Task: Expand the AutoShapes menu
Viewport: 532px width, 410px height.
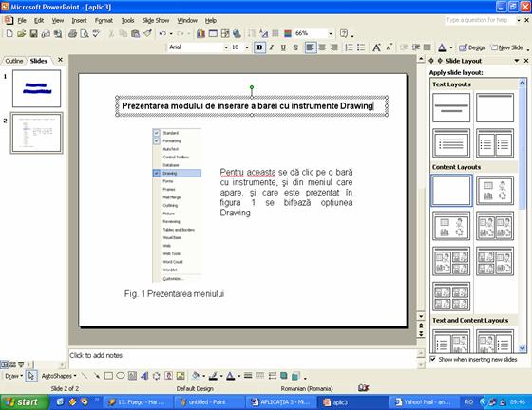Action: pyautogui.click(x=59, y=376)
